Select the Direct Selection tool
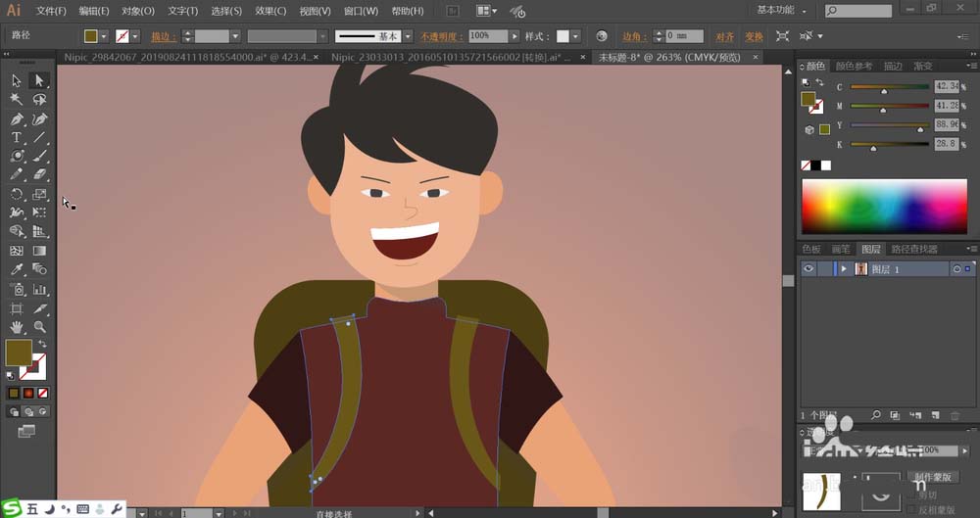Screen dimensions: 980x518 point(39,80)
